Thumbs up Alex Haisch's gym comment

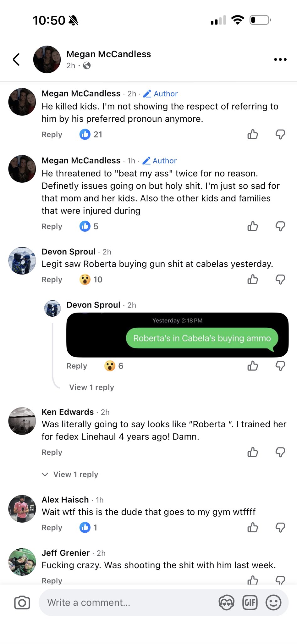(253, 527)
